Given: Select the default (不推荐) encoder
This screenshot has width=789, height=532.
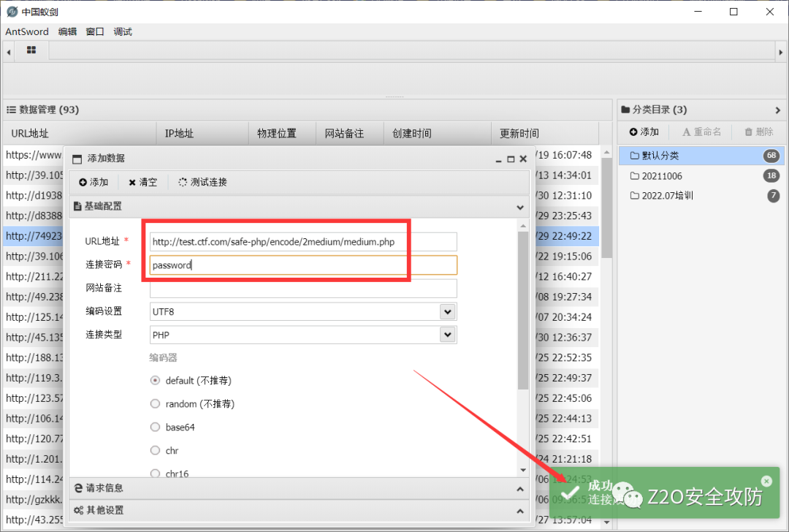Looking at the screenshot, I should 155,381.
